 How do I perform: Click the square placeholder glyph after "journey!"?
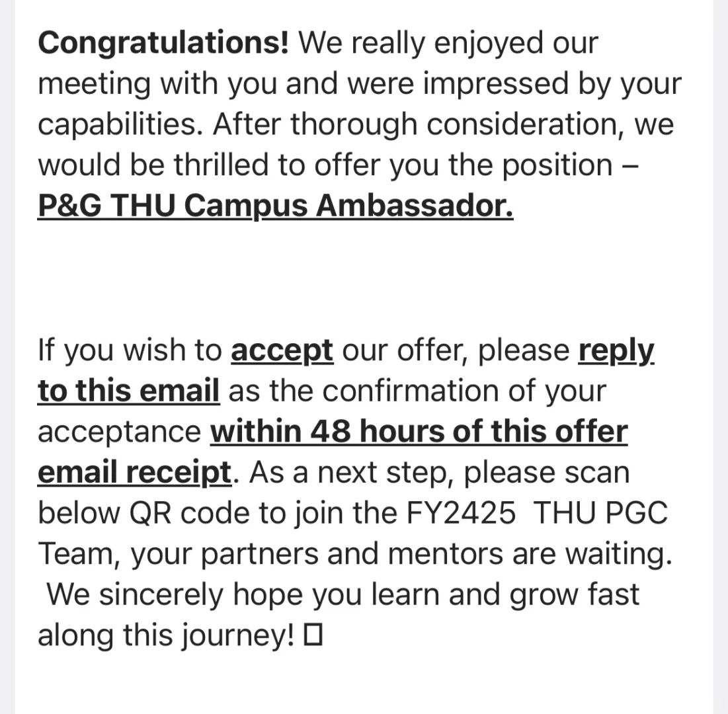[313, 635]
